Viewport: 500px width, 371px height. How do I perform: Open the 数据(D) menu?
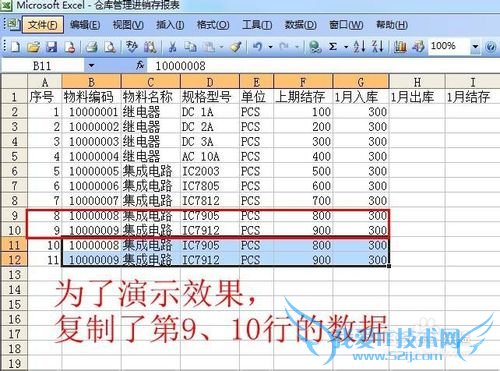[x=301, y=25]
